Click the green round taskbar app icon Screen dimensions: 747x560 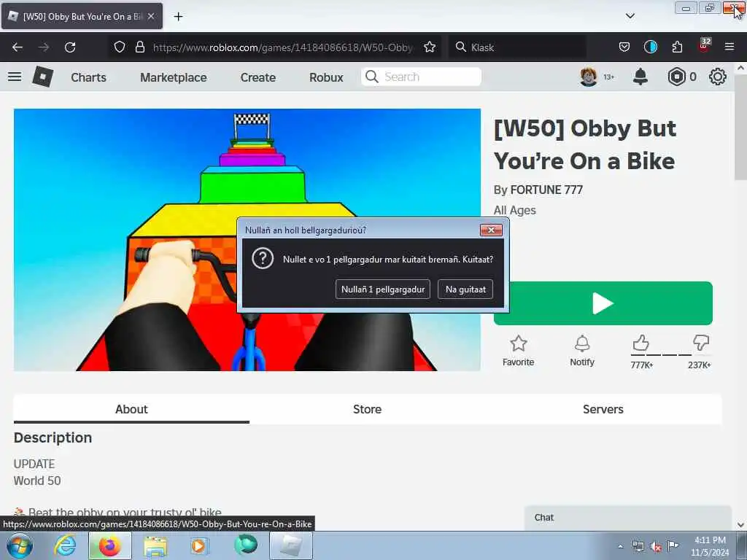245,545
